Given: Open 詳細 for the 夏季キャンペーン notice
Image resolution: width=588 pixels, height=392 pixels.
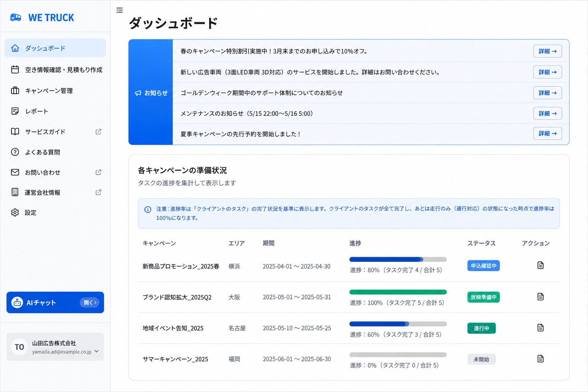Looking at the screenshot, I should point(547,133).
